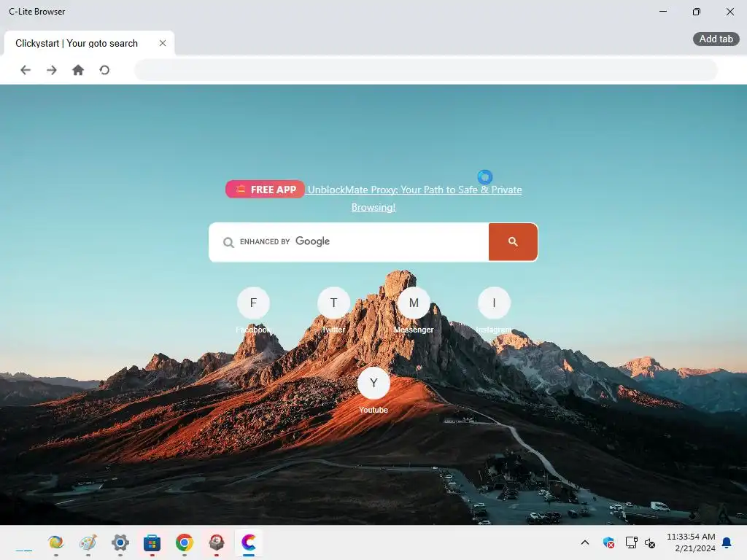Open the Messenger shortcut circle
Viewport: 747px width, 560px height.
(x=414, y=303)
